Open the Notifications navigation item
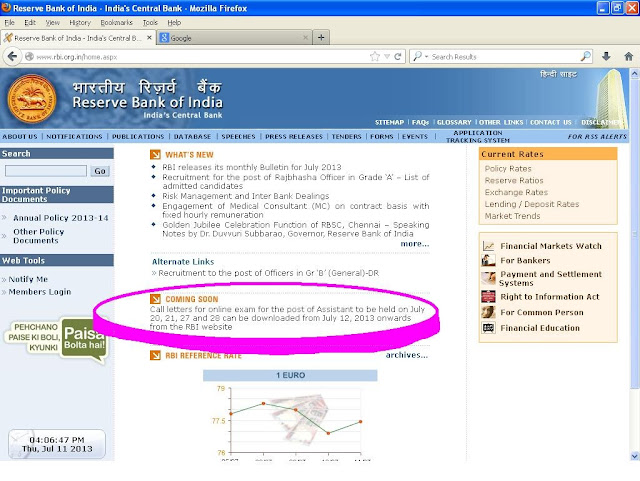Screen dimensions: 640x481 pos(74,136)
